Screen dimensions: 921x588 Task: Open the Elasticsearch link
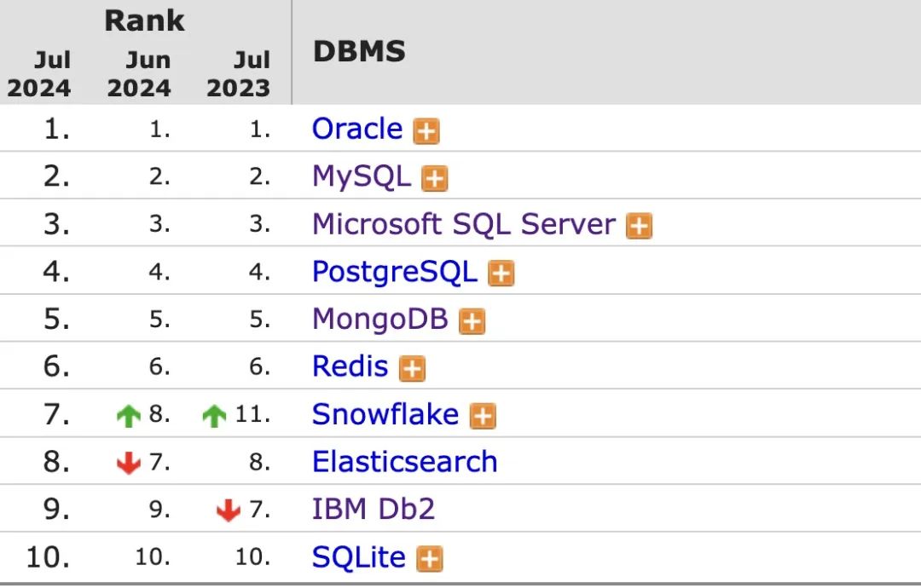tap(404, 462)
